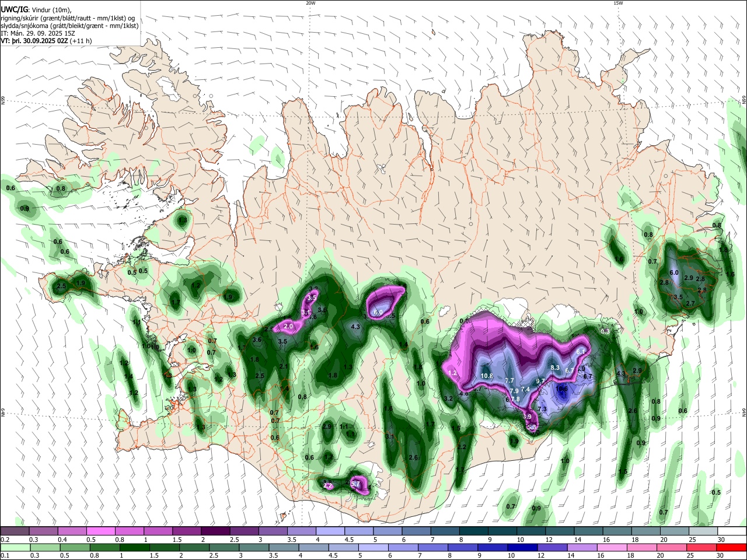Click the '0.4' legend scale label
747x560 pixels.
62,540
